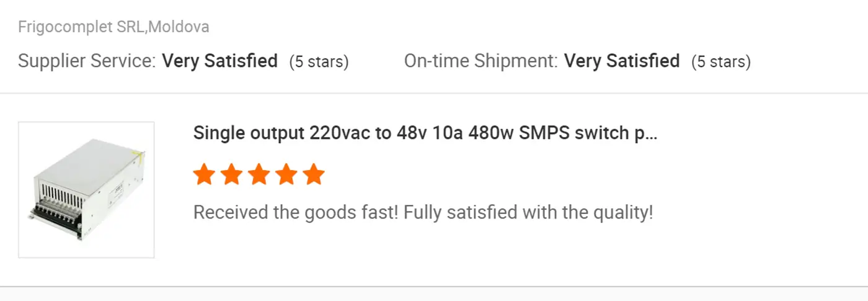Image resolution: width=868 pixels, height=301 pixels.
Task: Click the Fully satisfied with the quality sentence
Action: (528, 213)
